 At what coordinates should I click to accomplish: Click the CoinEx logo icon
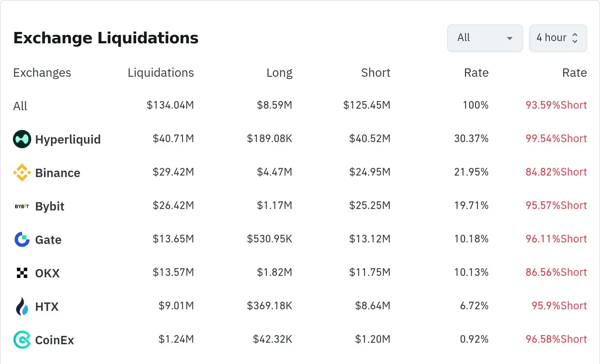coord(22,340)
